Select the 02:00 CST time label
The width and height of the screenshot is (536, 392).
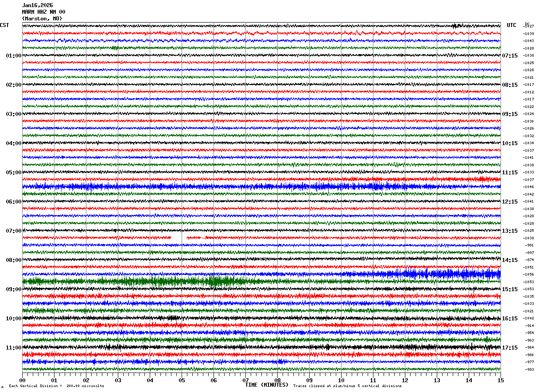point(14,85)
